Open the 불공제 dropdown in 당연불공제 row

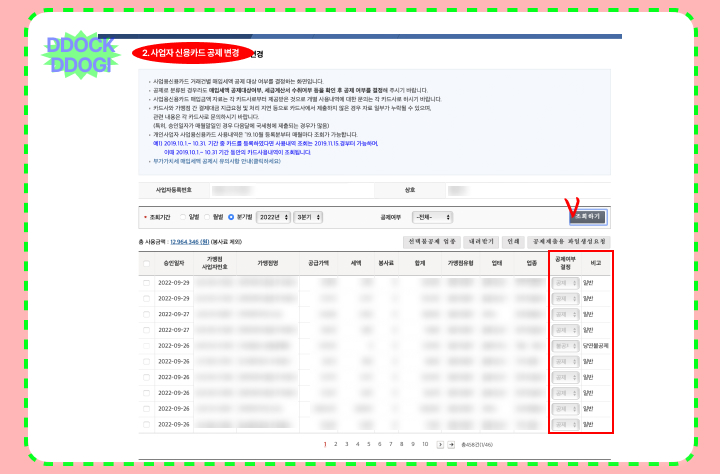565,346
